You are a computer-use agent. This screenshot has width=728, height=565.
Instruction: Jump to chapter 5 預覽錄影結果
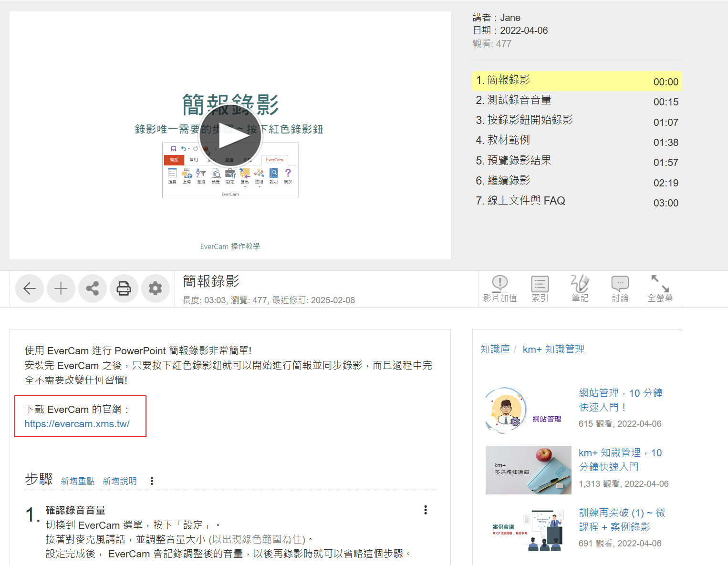click(519, 161)
